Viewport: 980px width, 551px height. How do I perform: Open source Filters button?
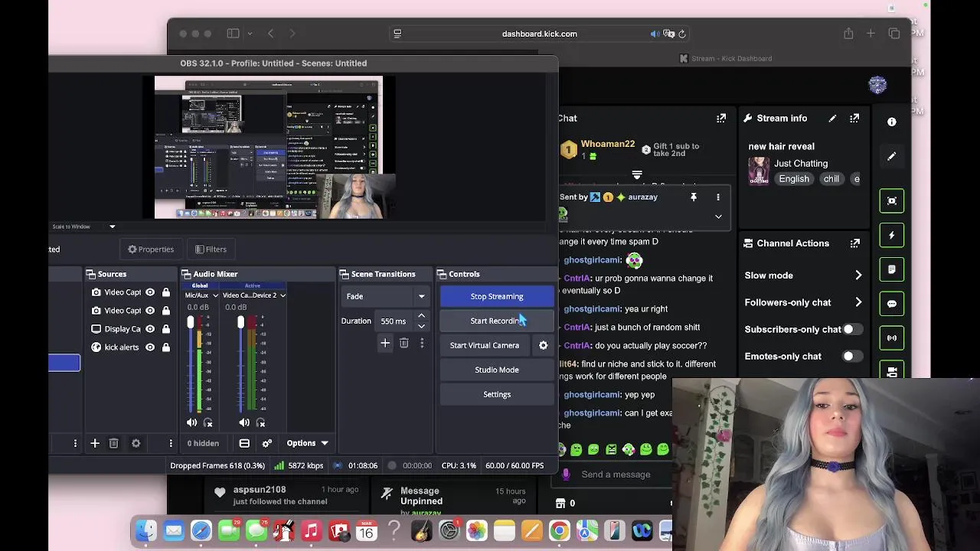pos(211,249)
